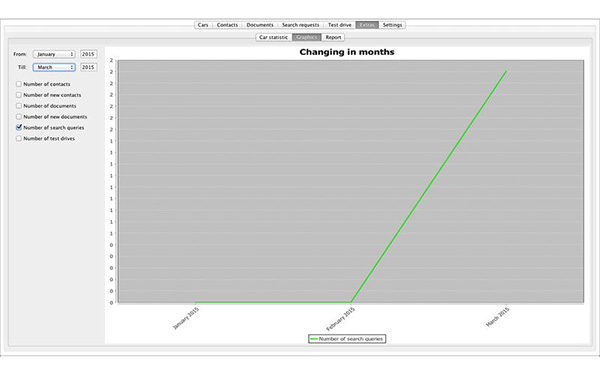Uncheck Number of search queries
Screen dimensions: 600x375
pyautogui.click(x=19, y=127)
